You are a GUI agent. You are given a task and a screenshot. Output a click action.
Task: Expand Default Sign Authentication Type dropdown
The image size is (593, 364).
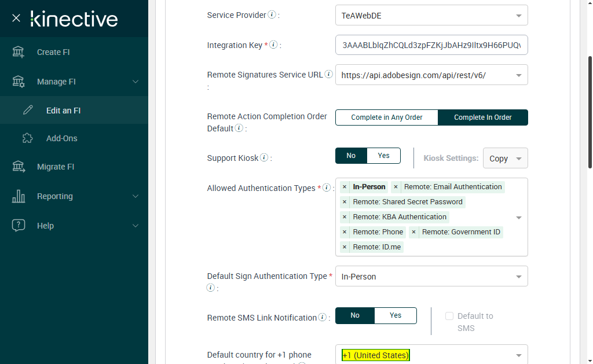tap(519, 277)
